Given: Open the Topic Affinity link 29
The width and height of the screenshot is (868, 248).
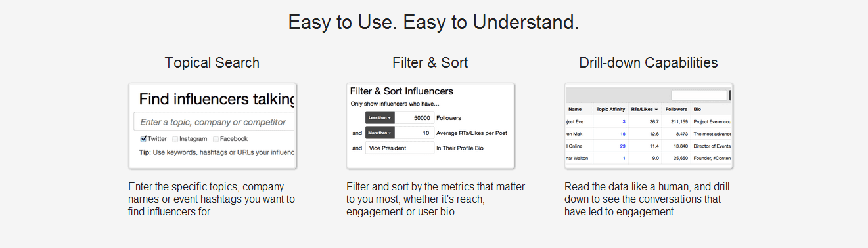Looking at the screenshot, I should coord(622,146).
